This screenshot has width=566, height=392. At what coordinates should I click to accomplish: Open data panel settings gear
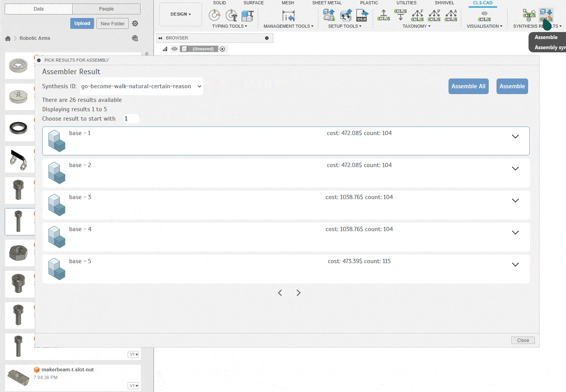(x=135, y=23)
